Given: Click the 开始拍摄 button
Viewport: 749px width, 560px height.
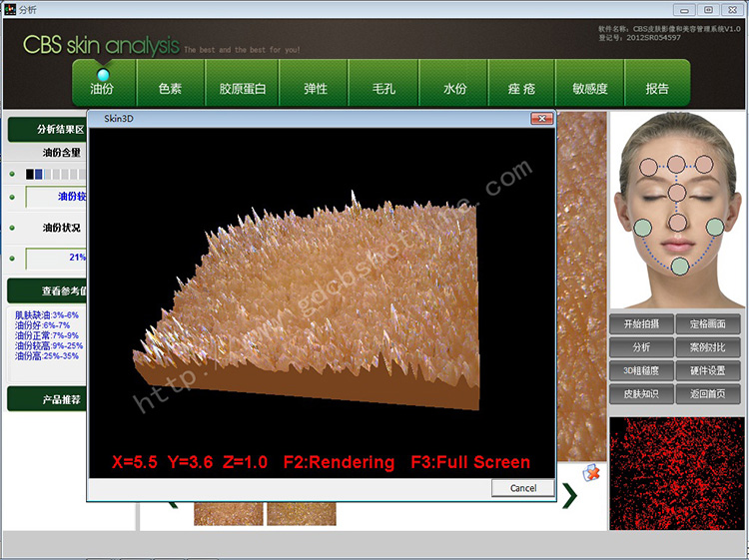Looking at the screenshot, I should [641, 324].
